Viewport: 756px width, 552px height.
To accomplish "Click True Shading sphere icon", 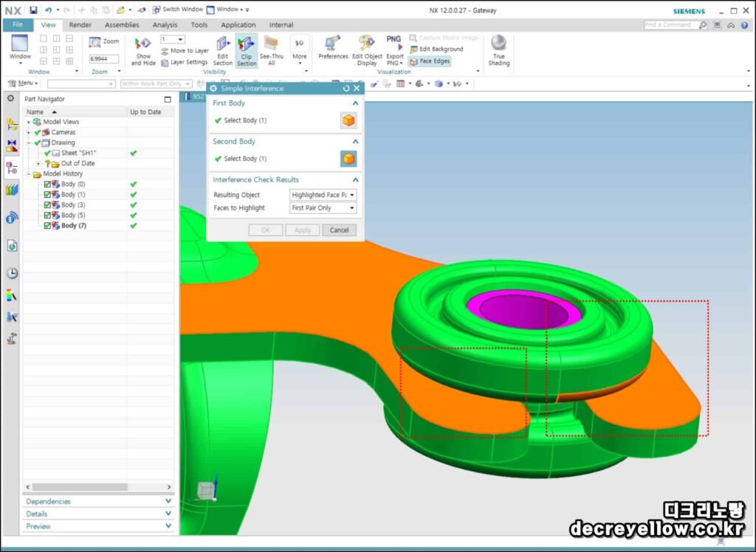I will click(498, 44).
